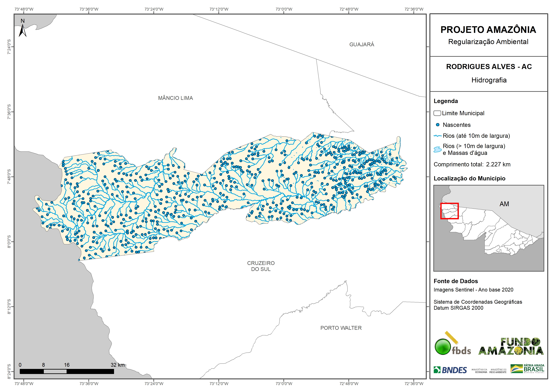555x392 pixels.
Task: Click the GUAJARÁ municipality label
Action: tap(362, 44)
